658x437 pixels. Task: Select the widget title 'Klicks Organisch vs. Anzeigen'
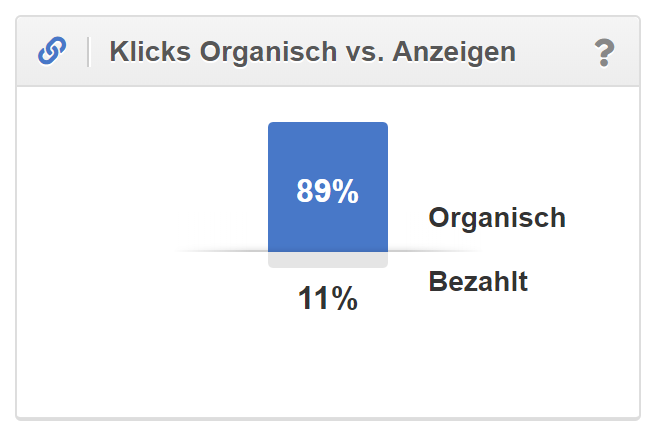[x=312, y=52]
